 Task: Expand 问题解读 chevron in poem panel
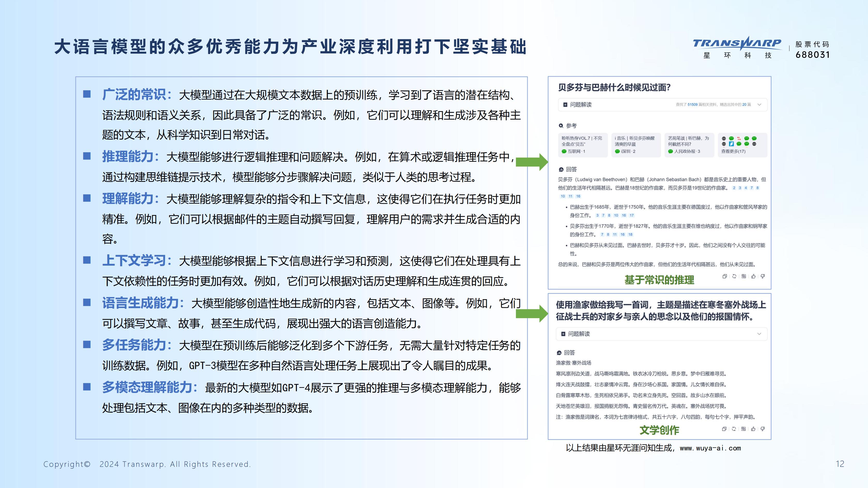point(759,334)
